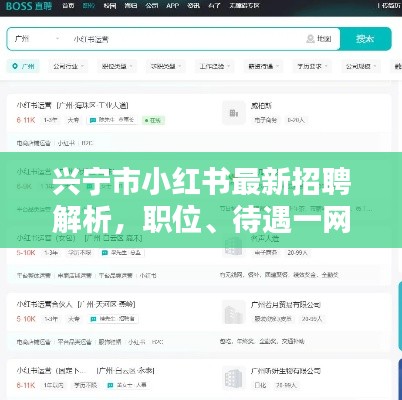Open company name in 合伙人 job card
This screenshot has height=400, width=402.
coord(286,305)
